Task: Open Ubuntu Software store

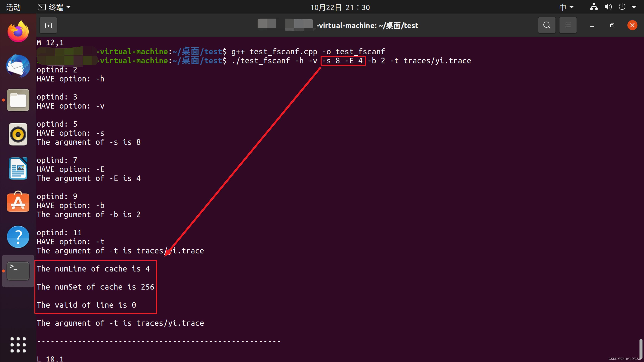Action: tap(18, 202)
